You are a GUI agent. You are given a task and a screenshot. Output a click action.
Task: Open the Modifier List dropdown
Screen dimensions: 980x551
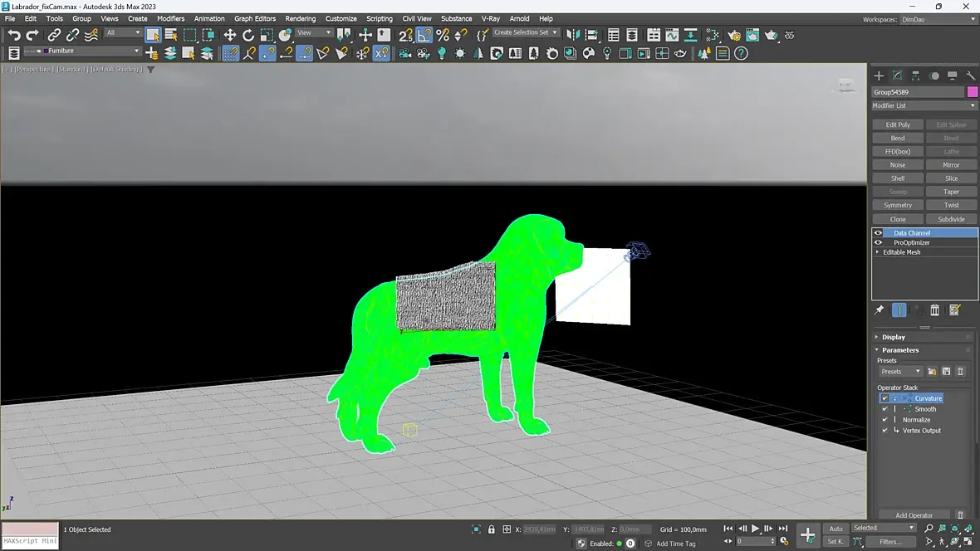coord(924,105)
